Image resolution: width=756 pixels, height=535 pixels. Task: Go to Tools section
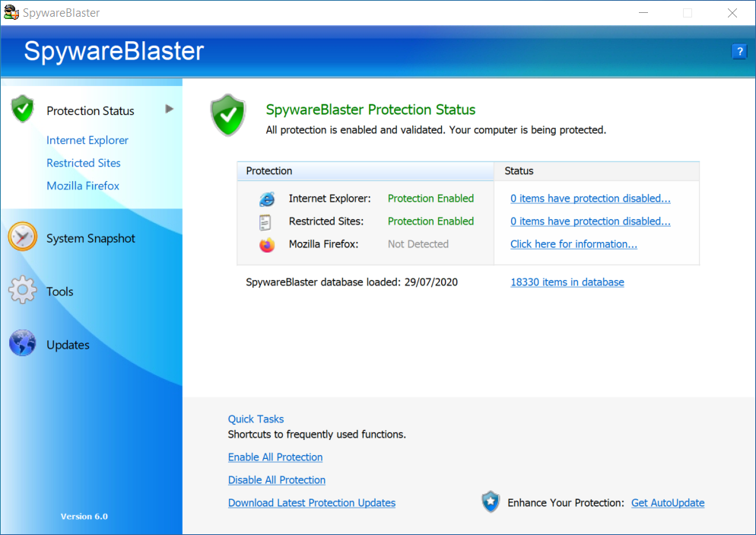point(60,292)
